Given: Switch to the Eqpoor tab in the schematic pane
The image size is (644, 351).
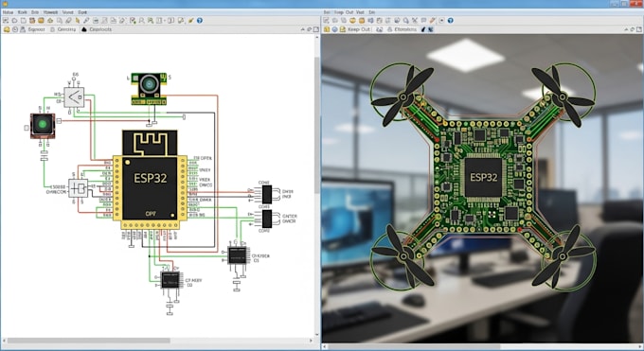Looking at the screenshot, I should [36, 29].
